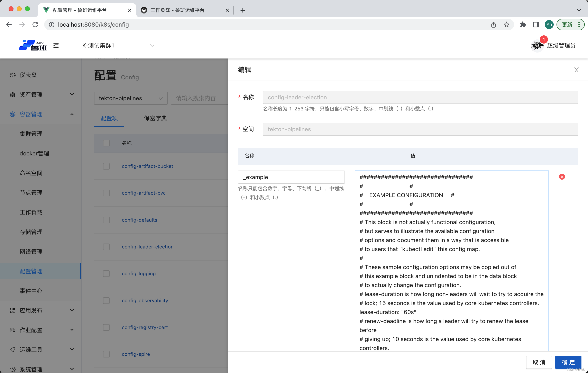Close the edit drawer with X
Viewport: 588px width, 373px height.
tap(576, 70)
